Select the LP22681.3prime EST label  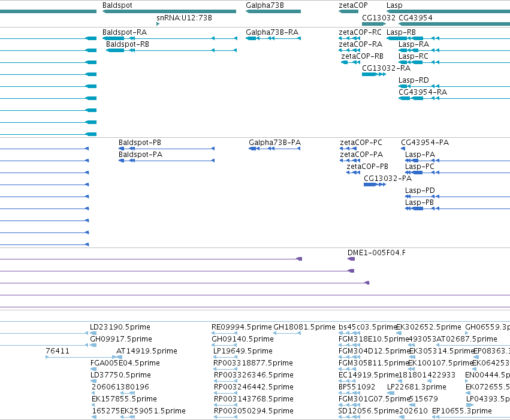pyautogui.click(x=417, y=388)
